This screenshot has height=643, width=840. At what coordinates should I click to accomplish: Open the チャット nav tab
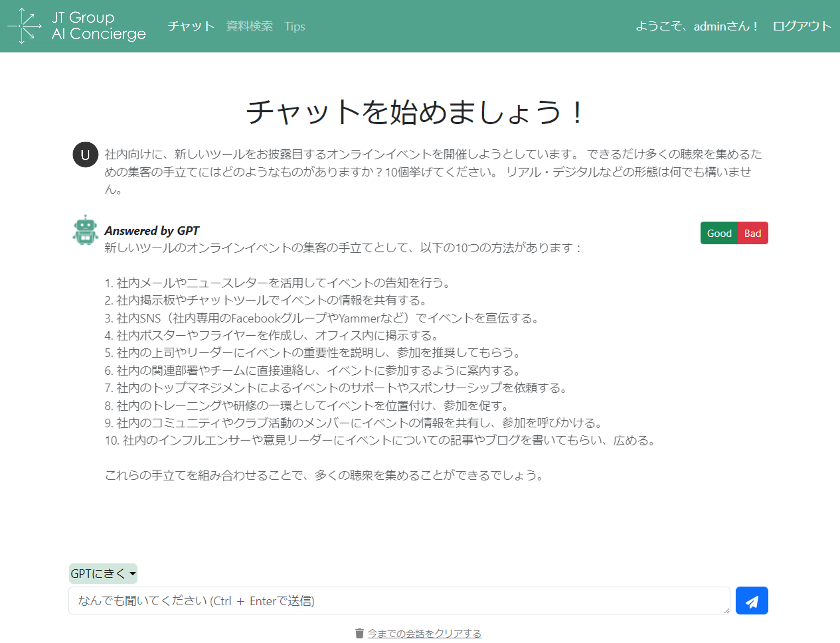(191, 26)
